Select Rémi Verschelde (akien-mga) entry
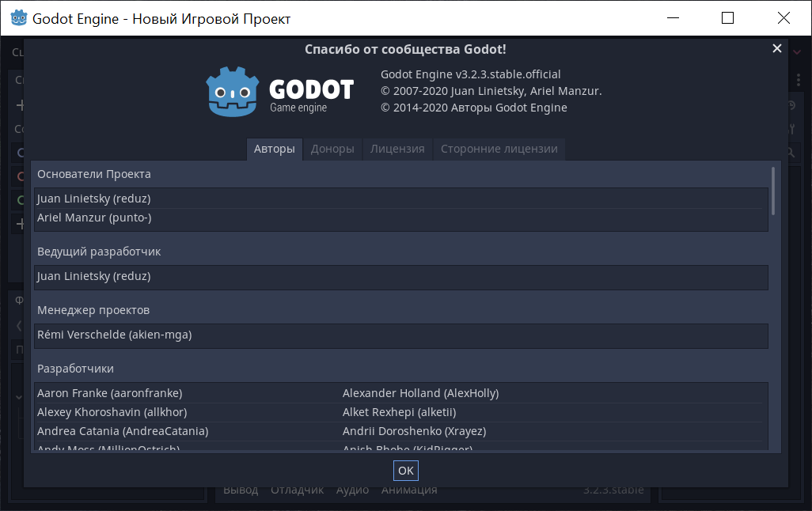812x511 pixels. coord(115,335)
